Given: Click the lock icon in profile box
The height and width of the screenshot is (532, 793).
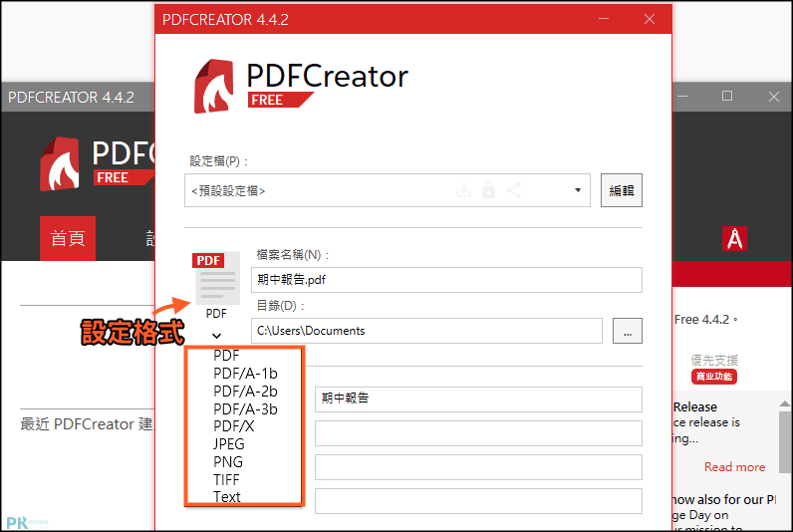Looking at the screenshot, I should 488,190.
